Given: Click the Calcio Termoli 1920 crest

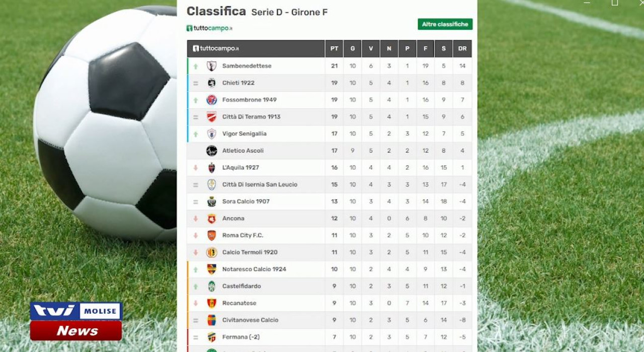Looking at the screenshot, I should pyautogui.click(x=212, y=252).
